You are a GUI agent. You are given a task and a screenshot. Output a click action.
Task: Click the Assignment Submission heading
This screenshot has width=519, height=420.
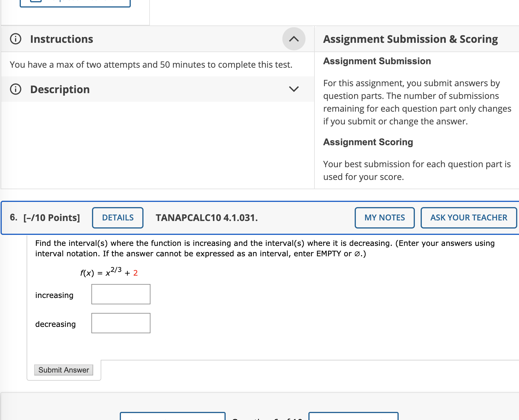[x=377, y=61]
